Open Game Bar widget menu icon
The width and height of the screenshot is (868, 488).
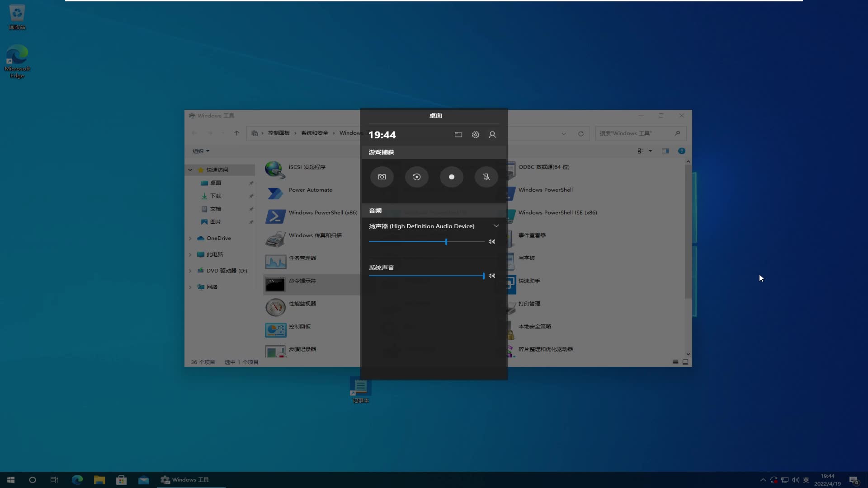pos(458,134)
